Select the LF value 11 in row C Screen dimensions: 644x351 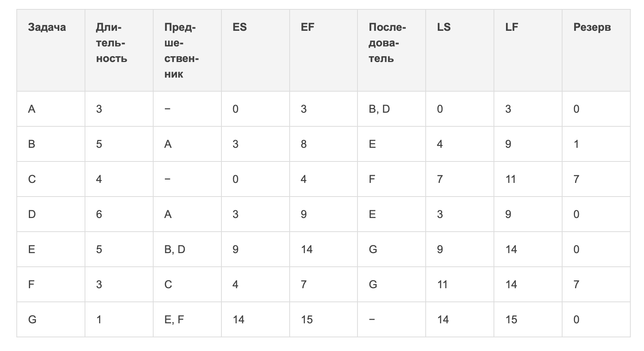pyautogui.click(x=511, y=179)
